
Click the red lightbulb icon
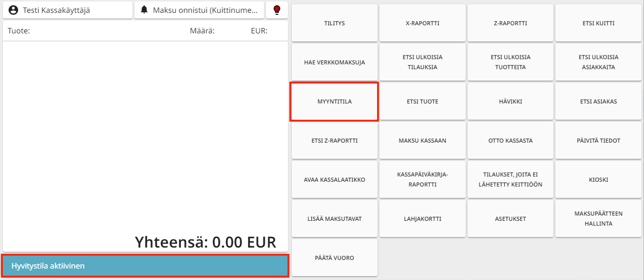pos(276,10)
